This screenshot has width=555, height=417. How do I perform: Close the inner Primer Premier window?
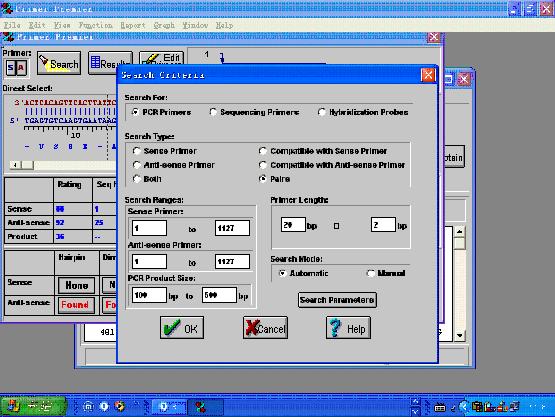tap(434, 37)
